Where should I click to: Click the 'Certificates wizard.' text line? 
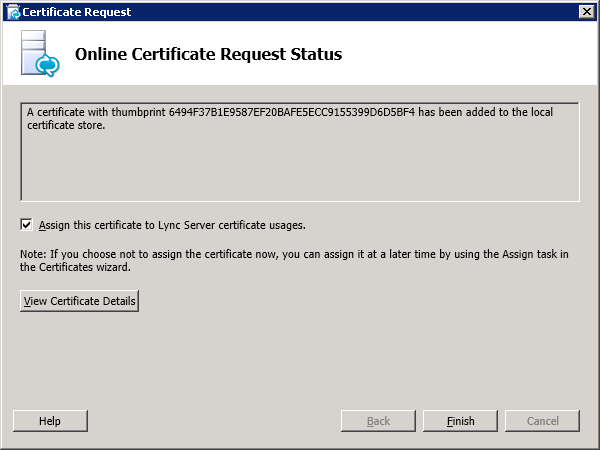click(x=75, y=267)
